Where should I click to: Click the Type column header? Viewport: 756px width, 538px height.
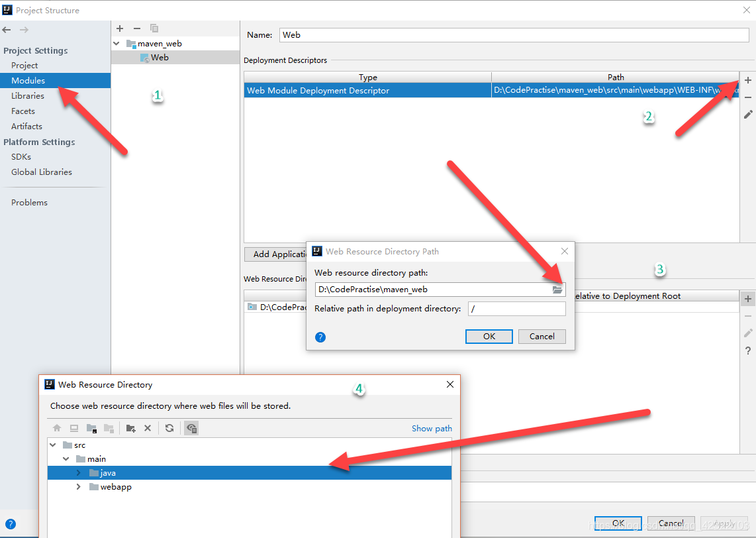click(368, 78)
